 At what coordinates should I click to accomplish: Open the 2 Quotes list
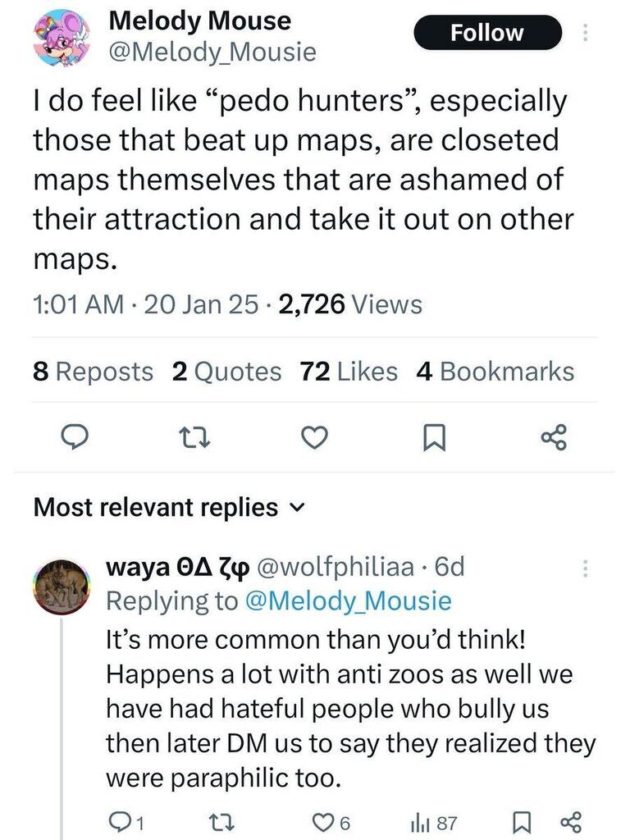pos(226,372)
